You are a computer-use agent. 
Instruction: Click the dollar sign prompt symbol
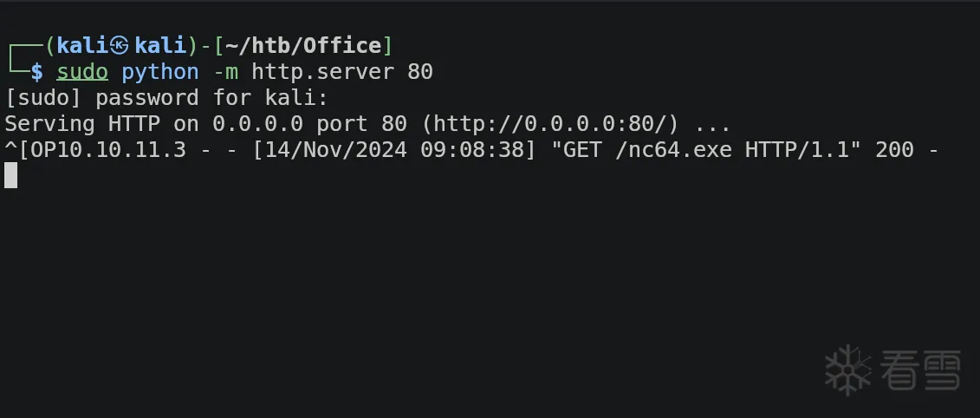tap(37, 72)
